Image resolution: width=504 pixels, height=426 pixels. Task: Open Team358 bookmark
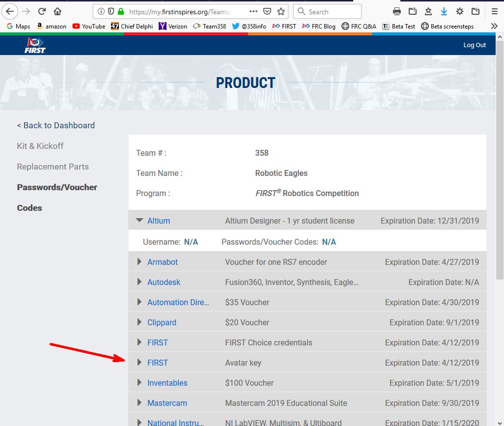[x=210, y=27]
